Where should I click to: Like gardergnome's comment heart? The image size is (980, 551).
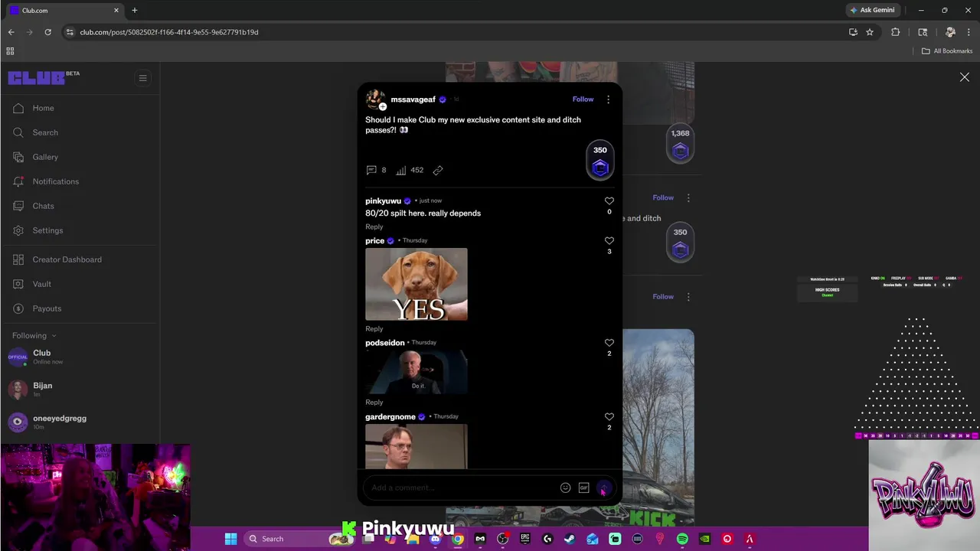[609, 417]
